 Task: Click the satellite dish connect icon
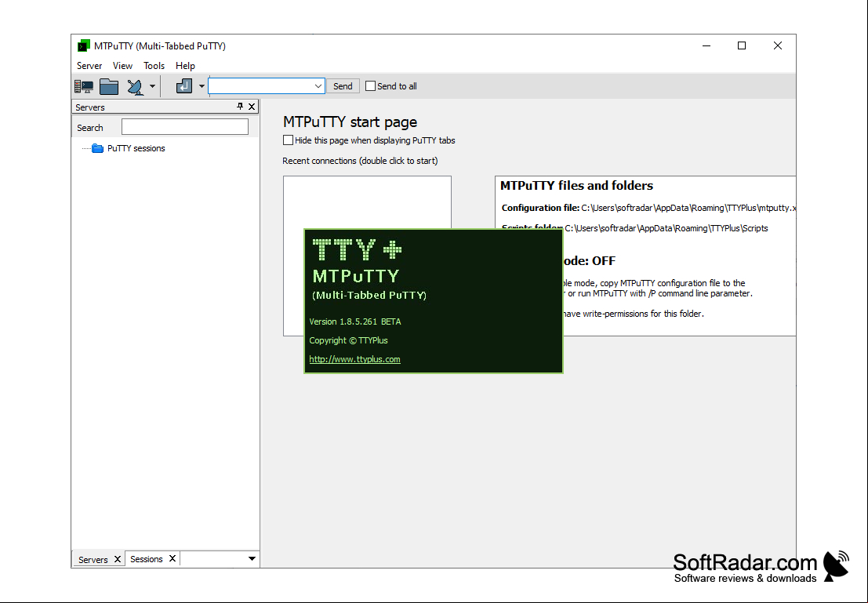(135, 87)
